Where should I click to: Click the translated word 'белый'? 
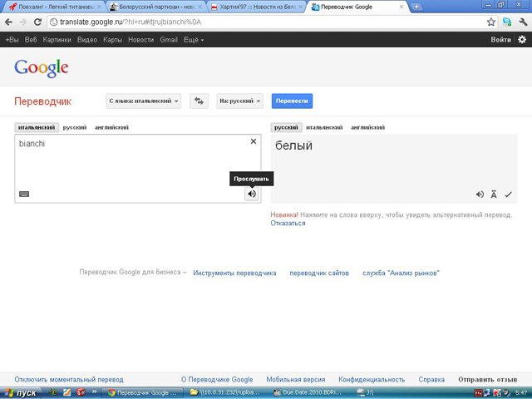(x=293, y=145)
